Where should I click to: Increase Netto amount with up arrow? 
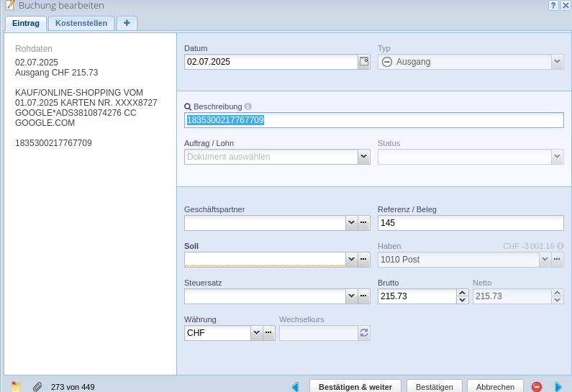[x=558, y=293]
